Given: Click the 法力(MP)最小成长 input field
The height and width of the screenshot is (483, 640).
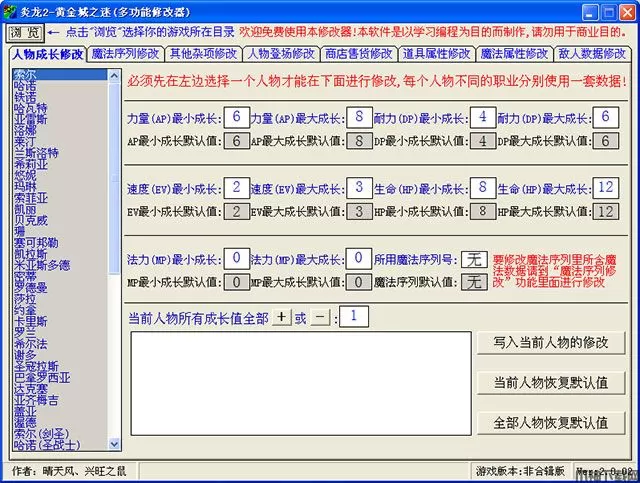Looking at the screenshot, I should tap(236, 258).
